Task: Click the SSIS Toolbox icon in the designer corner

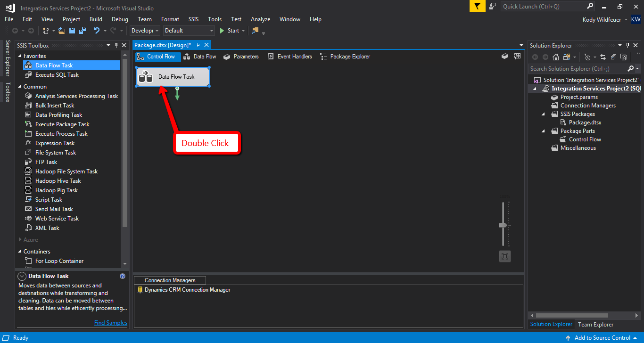Action: [505, 56]
